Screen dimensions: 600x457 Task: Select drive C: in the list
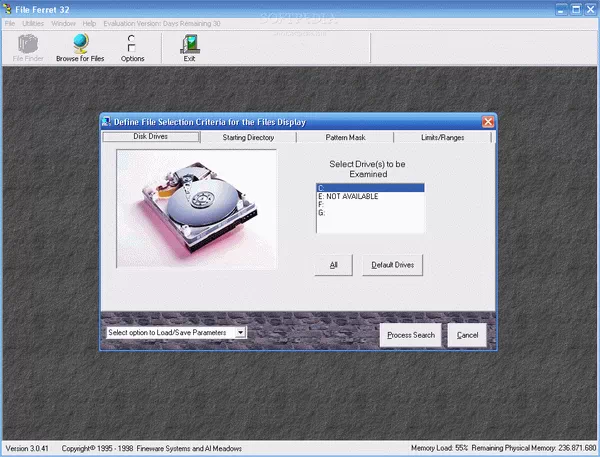click(370, 188)
